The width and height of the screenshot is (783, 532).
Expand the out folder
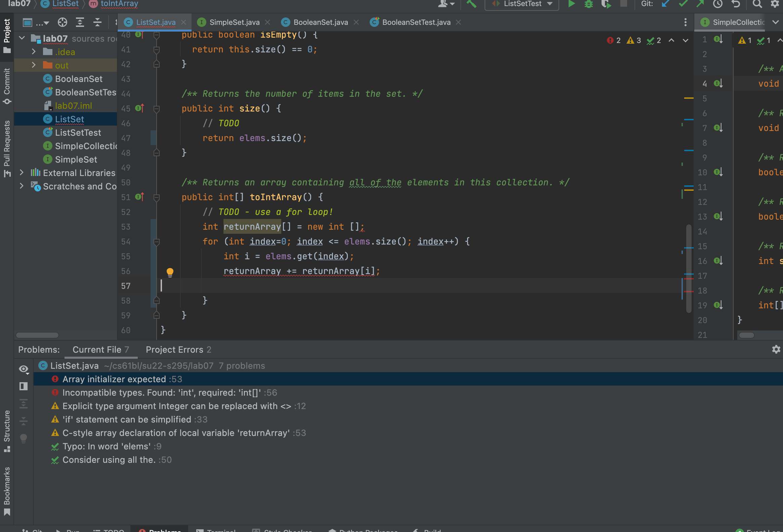34,65
